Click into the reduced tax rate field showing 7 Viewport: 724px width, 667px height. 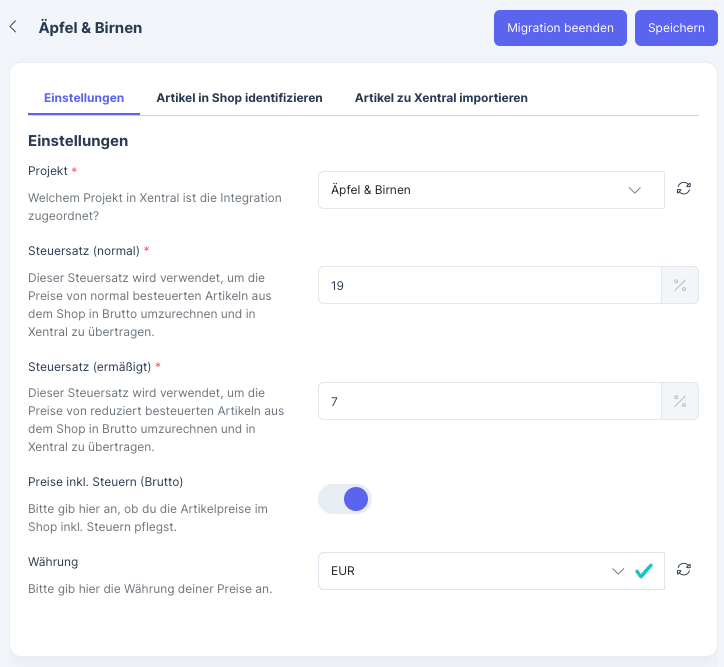point(489,401)
